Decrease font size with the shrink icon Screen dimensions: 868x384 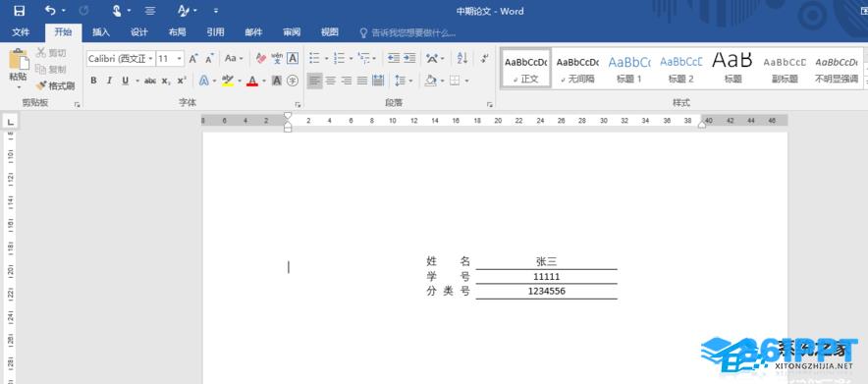209,58
